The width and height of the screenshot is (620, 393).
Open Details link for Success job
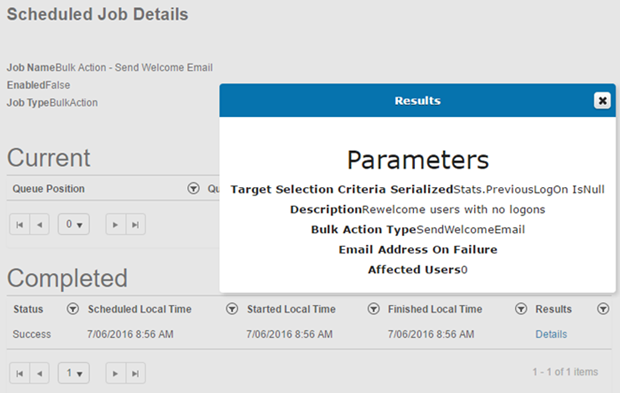point(551,334)
